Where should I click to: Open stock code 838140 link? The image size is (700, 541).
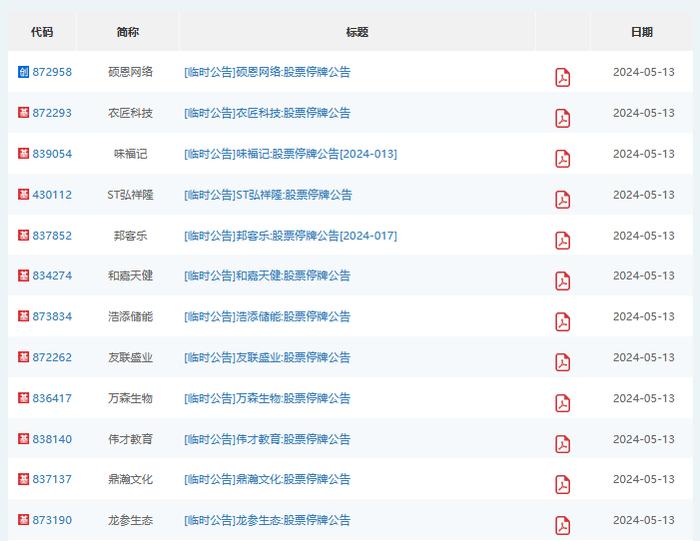tap(52, 439)
